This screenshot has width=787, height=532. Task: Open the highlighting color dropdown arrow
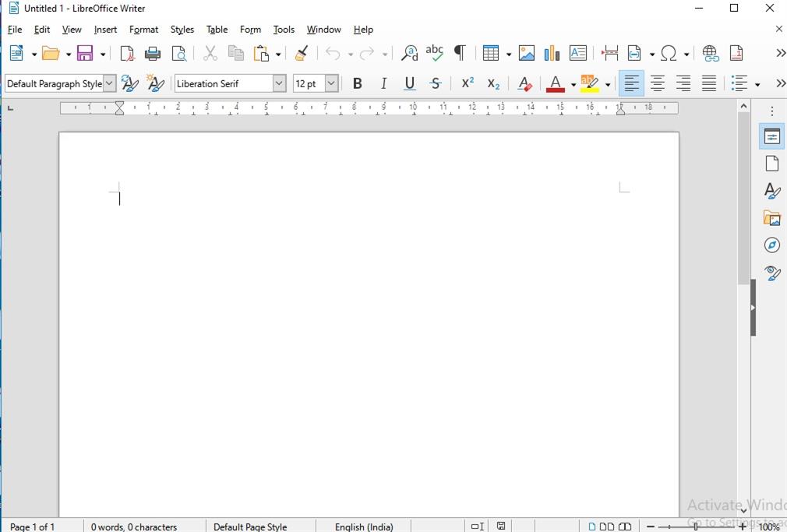(x=606, y=83)
